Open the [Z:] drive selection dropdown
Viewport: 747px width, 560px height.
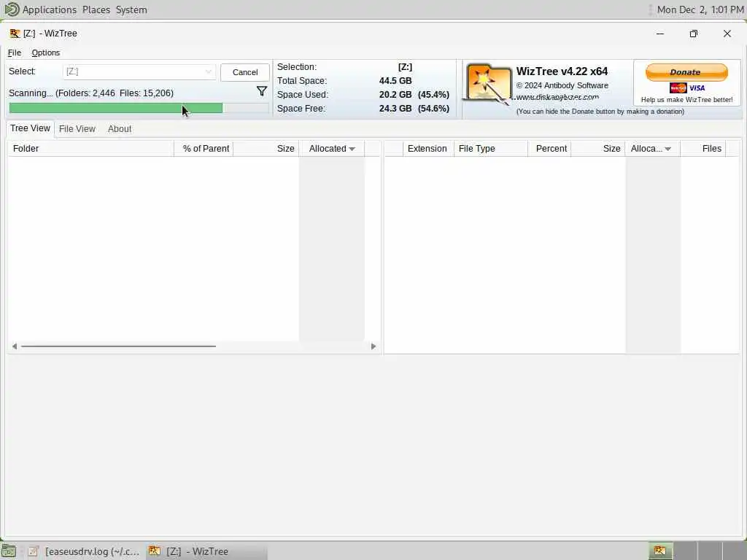139,72
